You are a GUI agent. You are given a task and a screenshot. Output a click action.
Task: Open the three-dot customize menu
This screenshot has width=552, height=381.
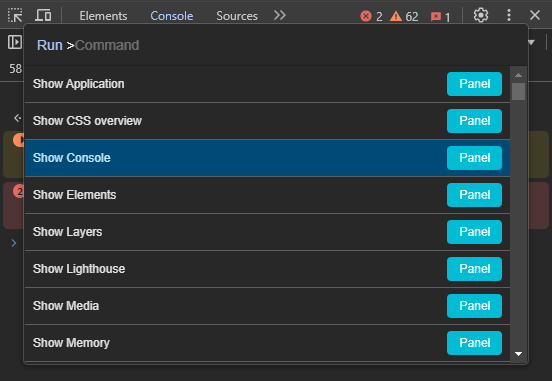click(509, 15)
